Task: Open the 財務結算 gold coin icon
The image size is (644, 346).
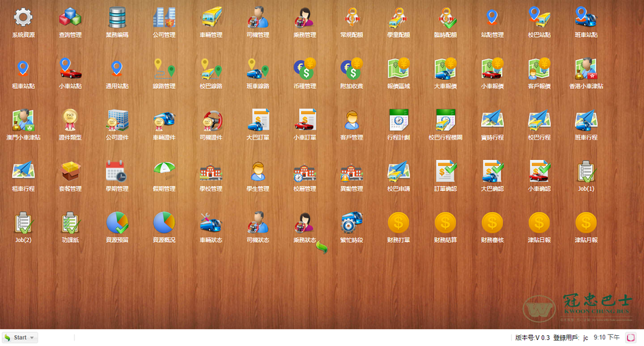Action: pyautogui.click(x=445, y=223)
